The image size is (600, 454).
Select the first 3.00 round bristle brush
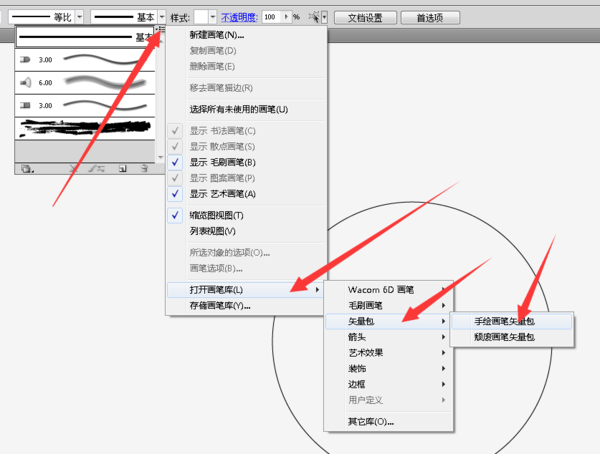pos(85,60)
